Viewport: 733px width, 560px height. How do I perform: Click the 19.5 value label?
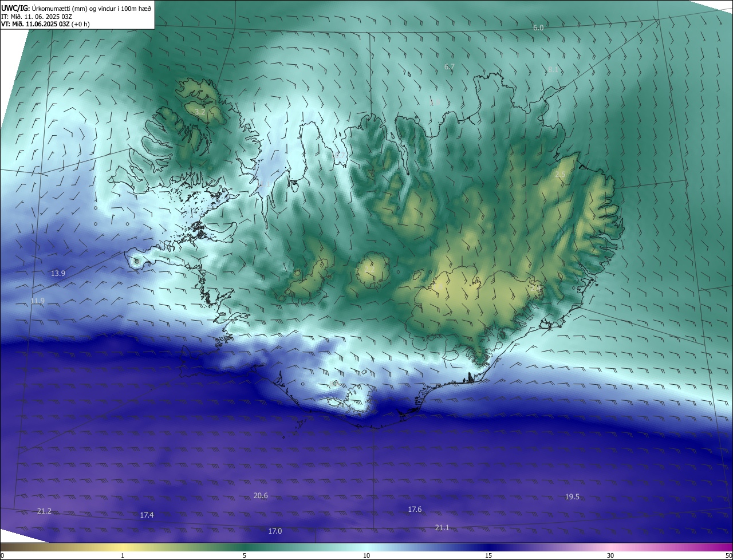click(572, 497)
